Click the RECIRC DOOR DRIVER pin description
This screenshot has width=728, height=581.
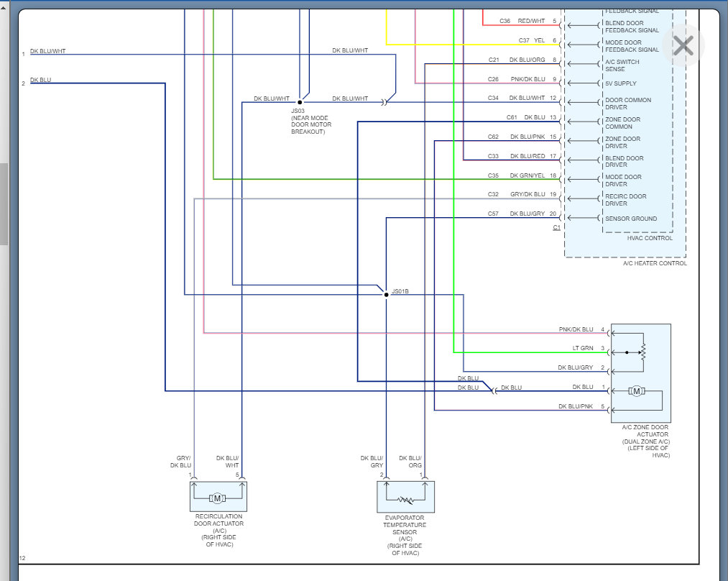tap(625, 200)
